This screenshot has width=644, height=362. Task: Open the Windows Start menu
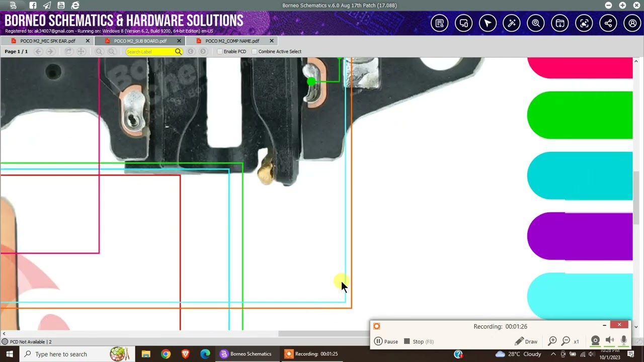(x=10, y=354)
